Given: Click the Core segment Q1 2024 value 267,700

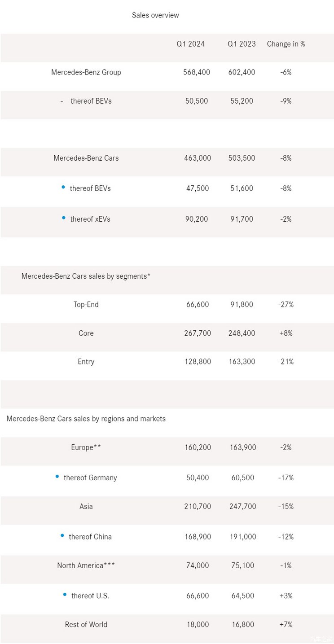Looking at the screenshot, I should coord(198,333).
